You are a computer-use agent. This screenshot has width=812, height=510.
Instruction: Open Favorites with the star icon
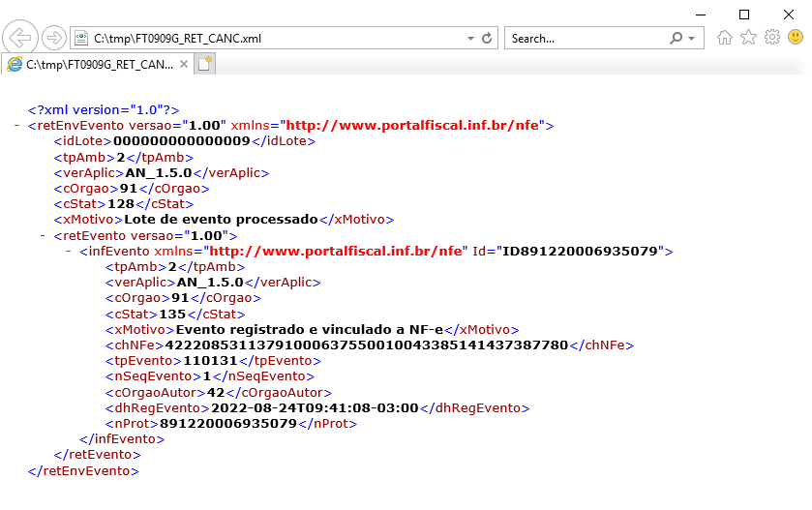click(748, 38)
